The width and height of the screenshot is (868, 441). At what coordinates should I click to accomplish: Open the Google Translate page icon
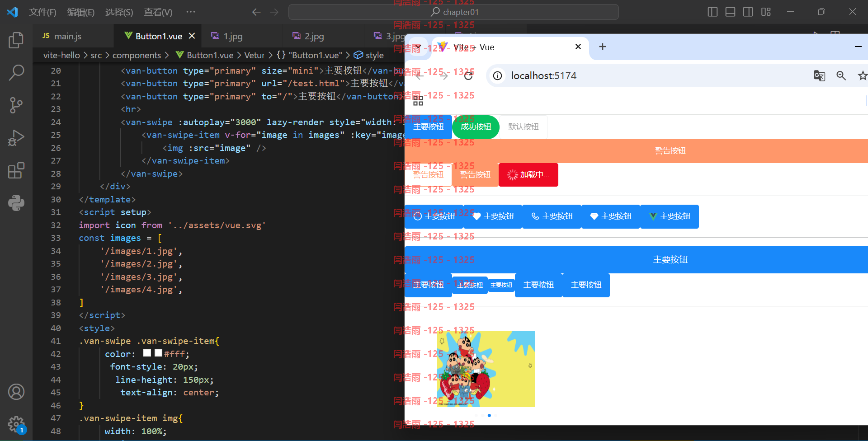click(819, 76)
